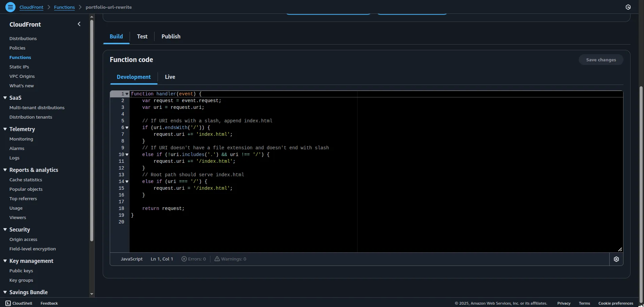The height and width of the screenshot is (307, 644).
Task: Collapse the Telemetry sidebar section
Action: [5, 129]
